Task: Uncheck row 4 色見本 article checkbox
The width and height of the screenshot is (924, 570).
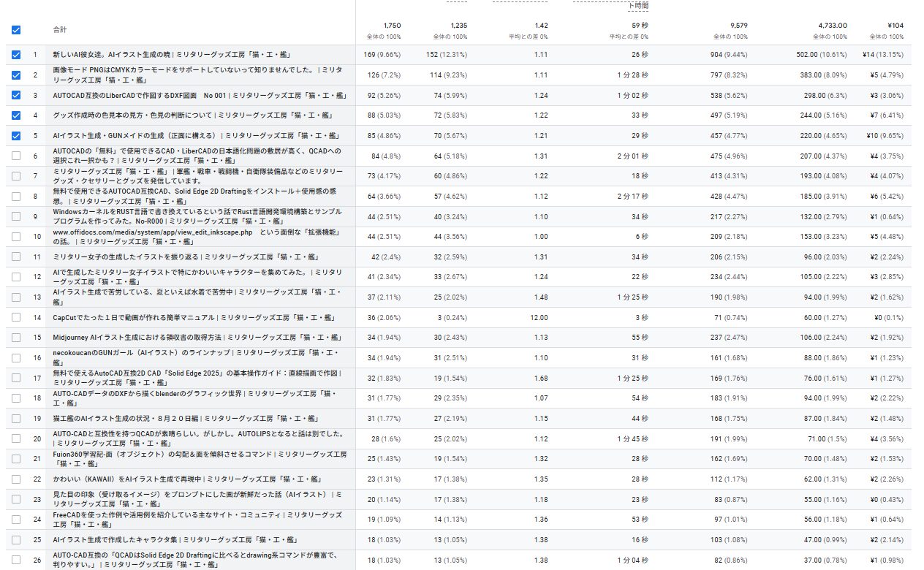Action: [x=16, y=115]
